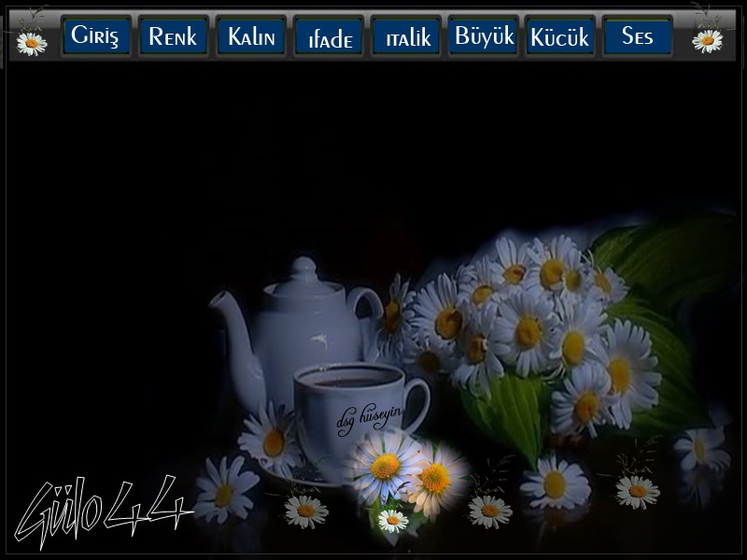
Task: Click the teapot lid knob
Action: [x=303, y=267]
